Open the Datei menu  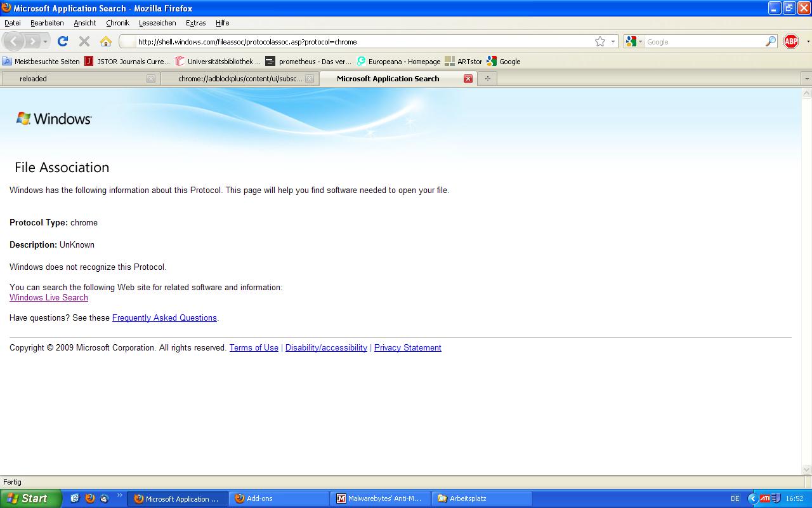pyautogui.click(x=13, y=23)
